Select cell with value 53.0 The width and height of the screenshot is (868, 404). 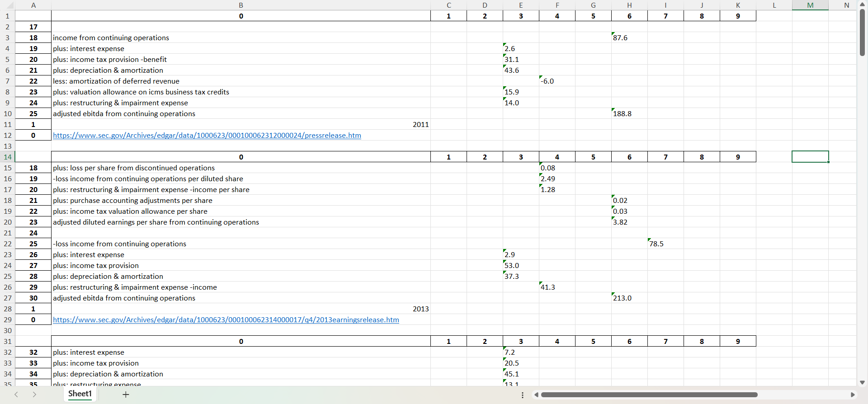pos(521,265)
